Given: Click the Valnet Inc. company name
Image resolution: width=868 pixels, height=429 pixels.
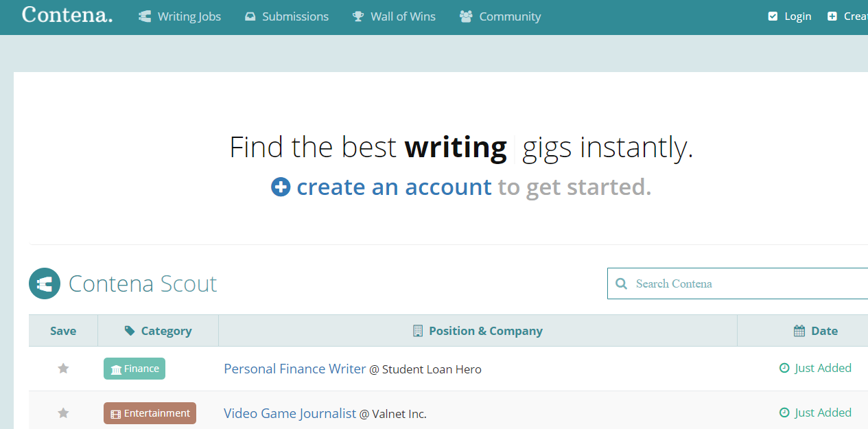Looking at the screenshot, I should 399,414.
